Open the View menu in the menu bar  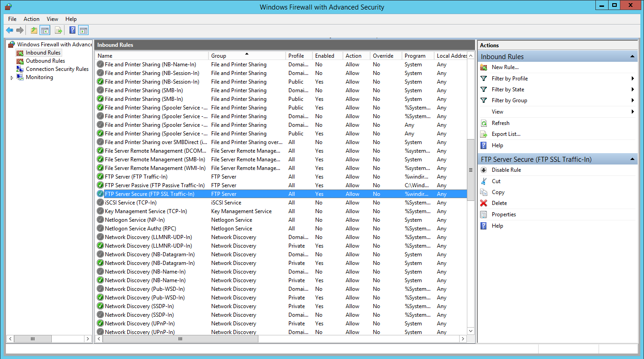click(x=52, y=19)
